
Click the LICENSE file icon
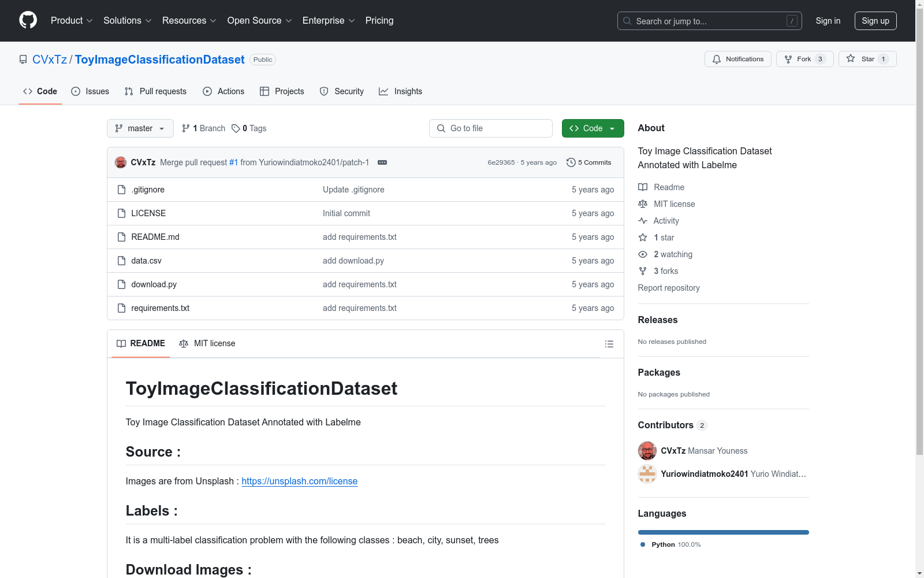121,213
